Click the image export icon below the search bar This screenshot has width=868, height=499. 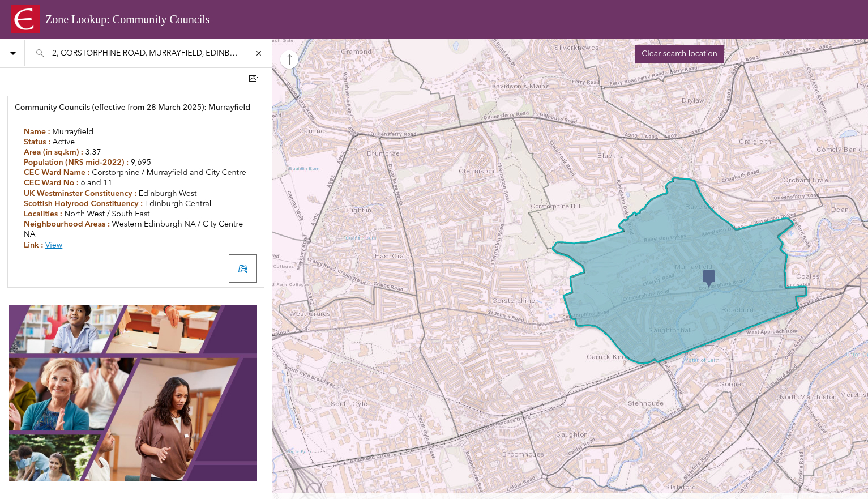point(253,79)
